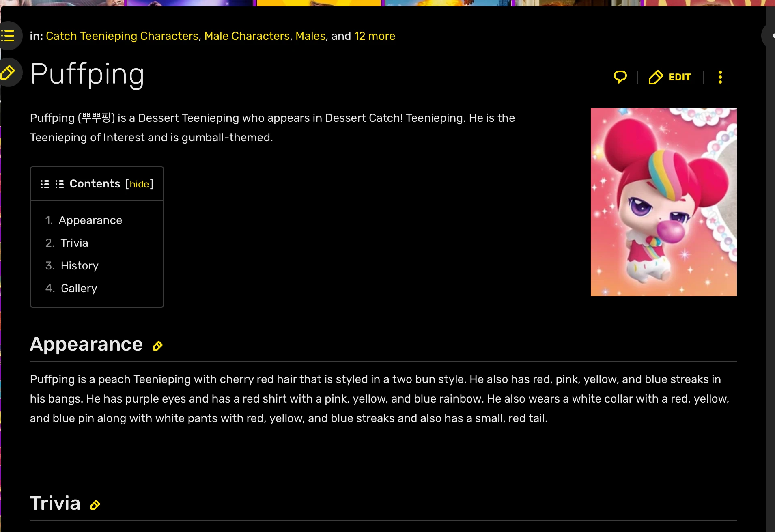The width and height of the screenshot is (775, 532).
Task: View Puffping's character image
Action: coord(663,202)
